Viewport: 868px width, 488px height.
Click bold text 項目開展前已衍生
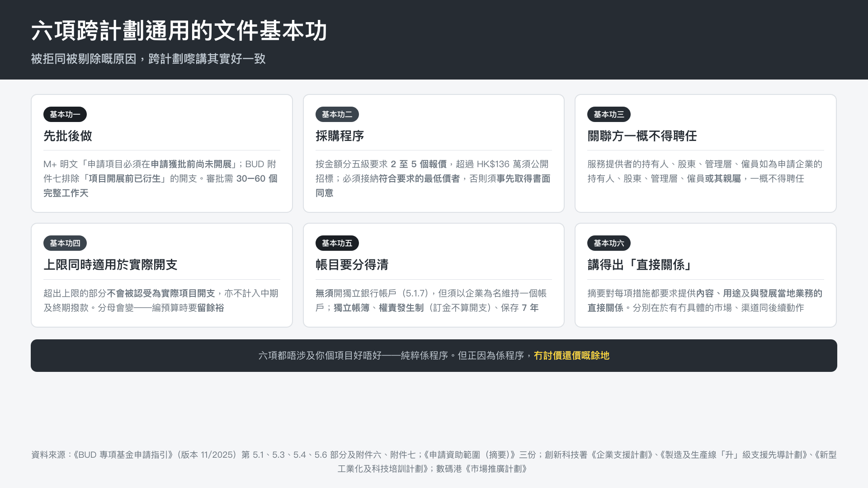tap(125, 178)
